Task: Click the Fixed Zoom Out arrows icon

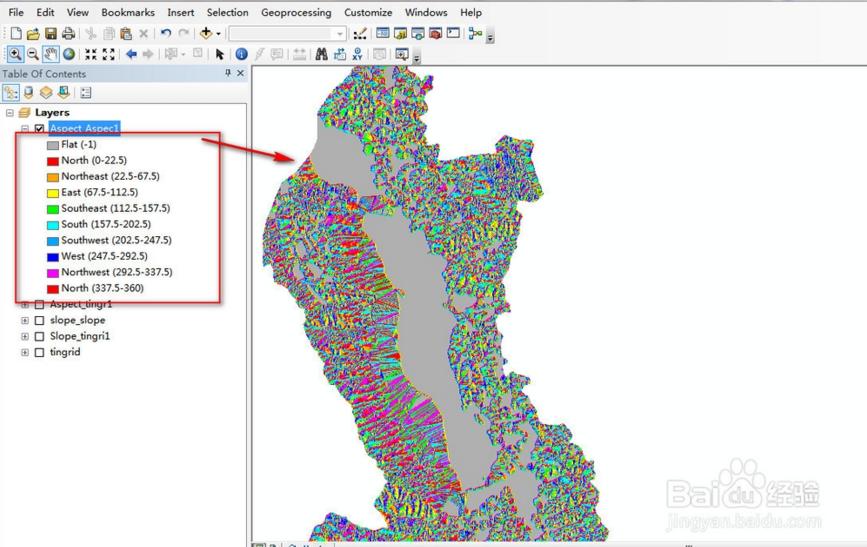Action: [x=108, y=54]
